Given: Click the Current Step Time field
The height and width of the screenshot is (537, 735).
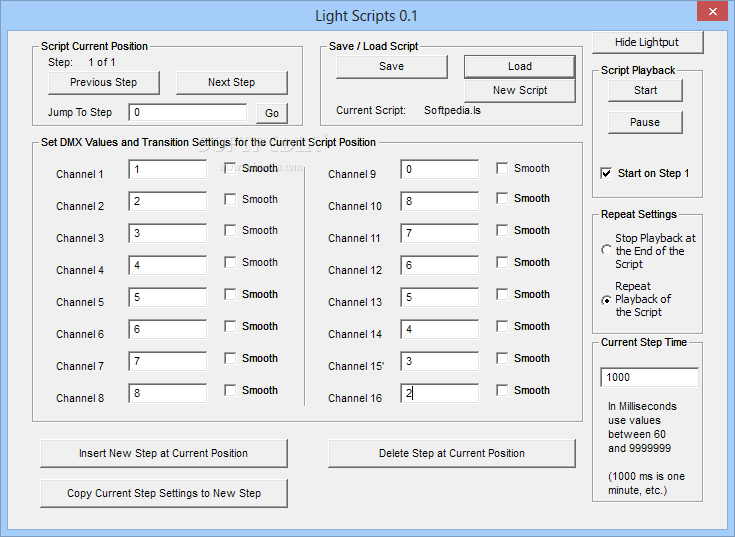Looking at the screenshot, I should point(649,377).
